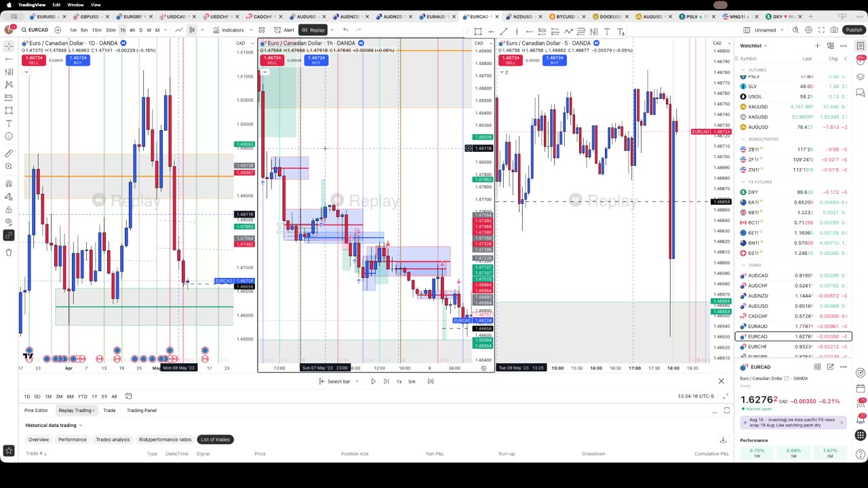Redo the chart action
Image resolution: width=868 pixels, height=488 pixels.
359,30
